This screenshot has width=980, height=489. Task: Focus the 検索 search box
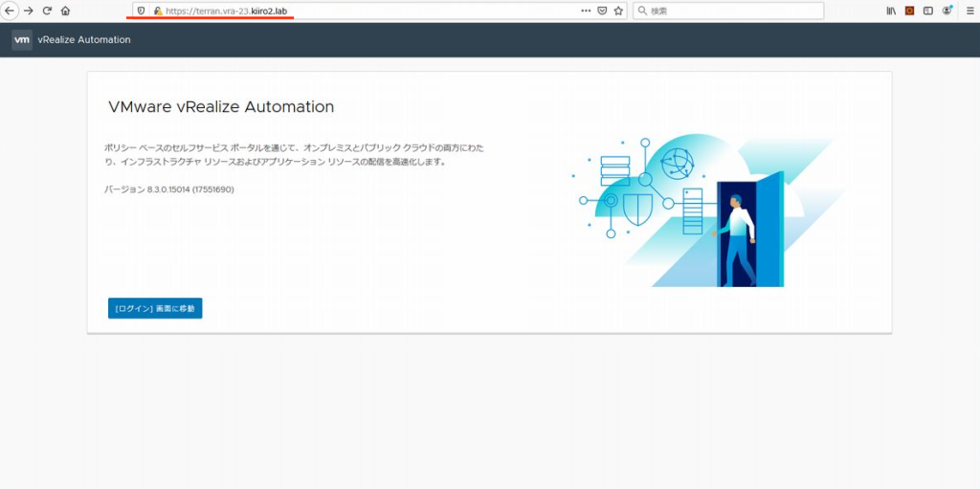728,11
